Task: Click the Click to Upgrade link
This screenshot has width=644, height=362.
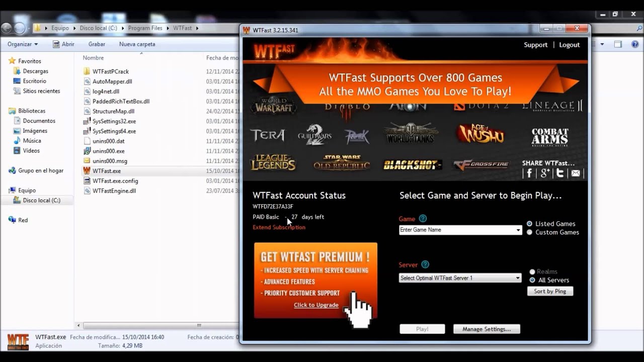Action: [x=316, y=305]
